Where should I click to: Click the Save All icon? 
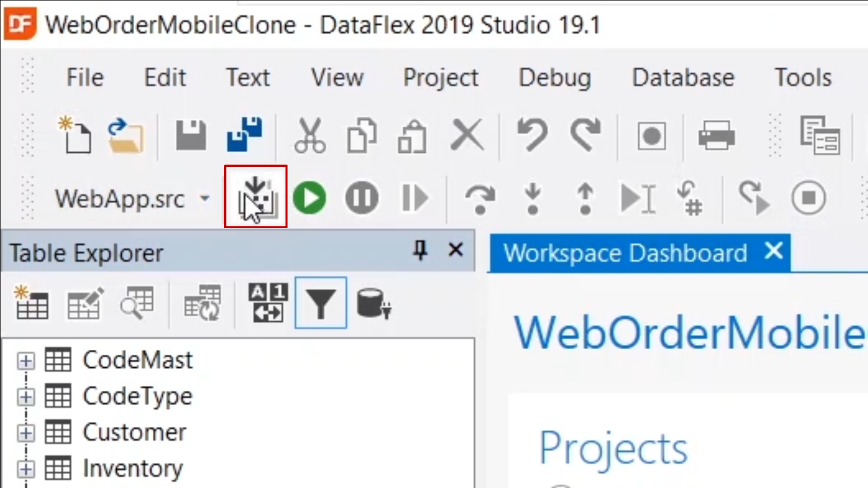click(244, 135)
